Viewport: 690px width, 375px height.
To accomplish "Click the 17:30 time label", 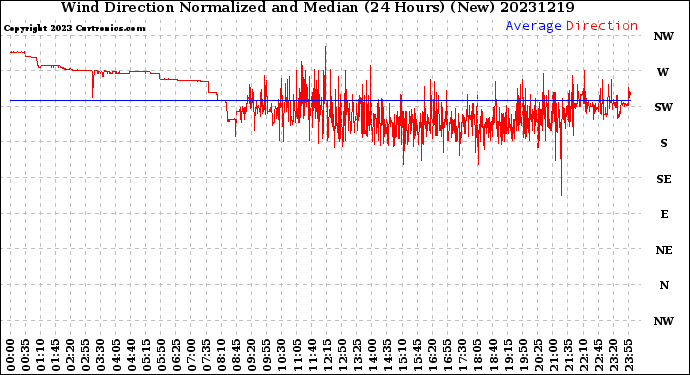I will (x=462, y=355).
